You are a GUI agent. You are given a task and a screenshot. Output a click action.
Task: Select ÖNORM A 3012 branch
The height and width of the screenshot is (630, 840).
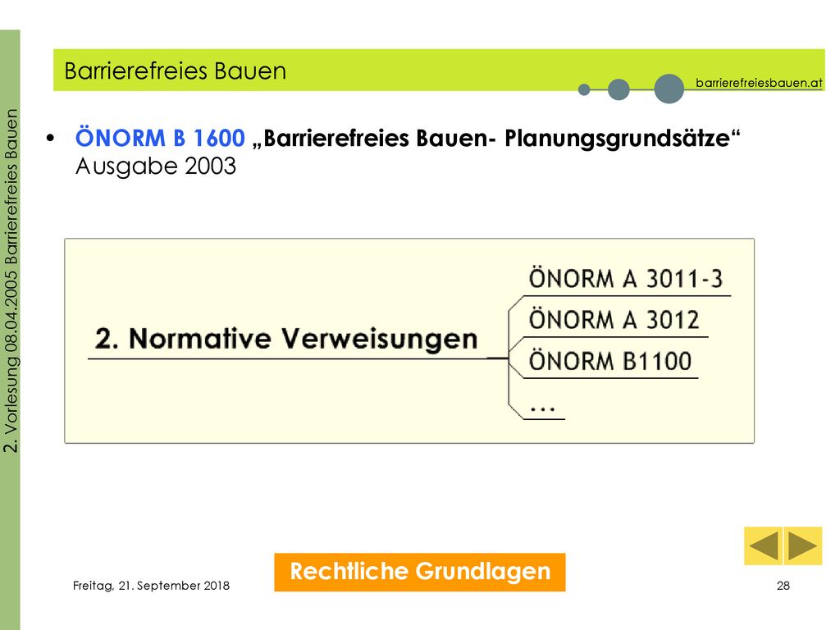[x=614, y=321]
